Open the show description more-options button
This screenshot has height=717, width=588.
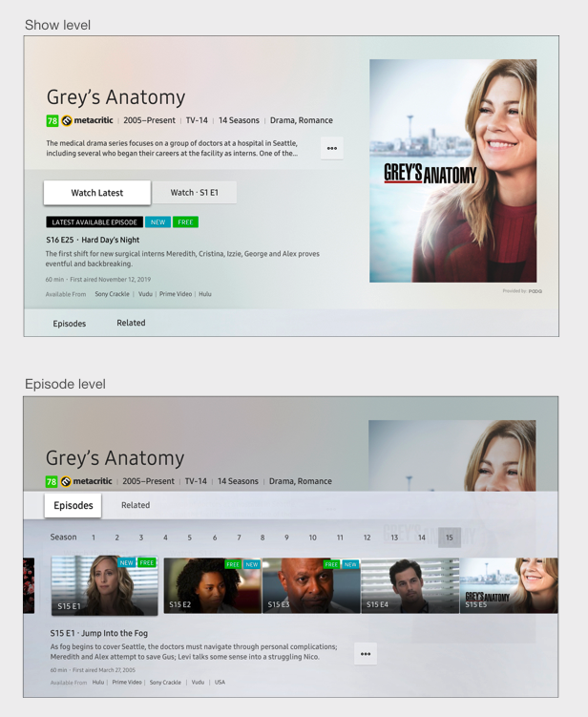tap(332, 148)
